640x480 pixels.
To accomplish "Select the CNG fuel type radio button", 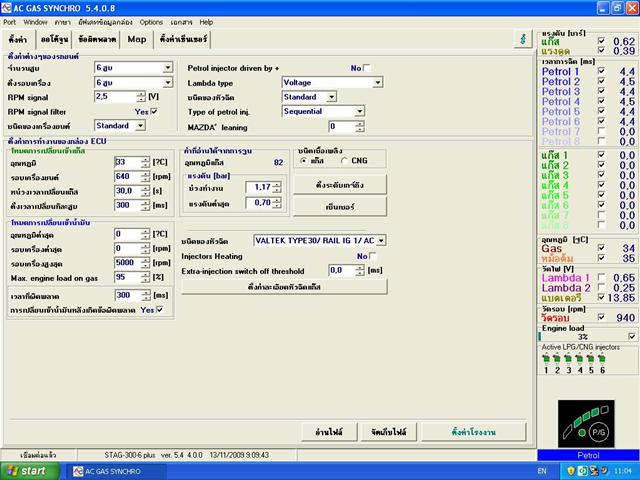I will [345, 160].
